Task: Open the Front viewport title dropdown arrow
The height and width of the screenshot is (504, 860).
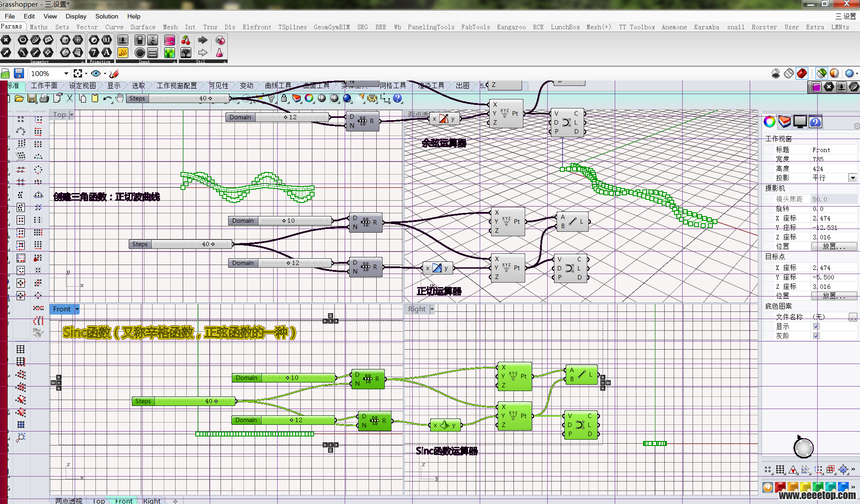Action: 77,309
